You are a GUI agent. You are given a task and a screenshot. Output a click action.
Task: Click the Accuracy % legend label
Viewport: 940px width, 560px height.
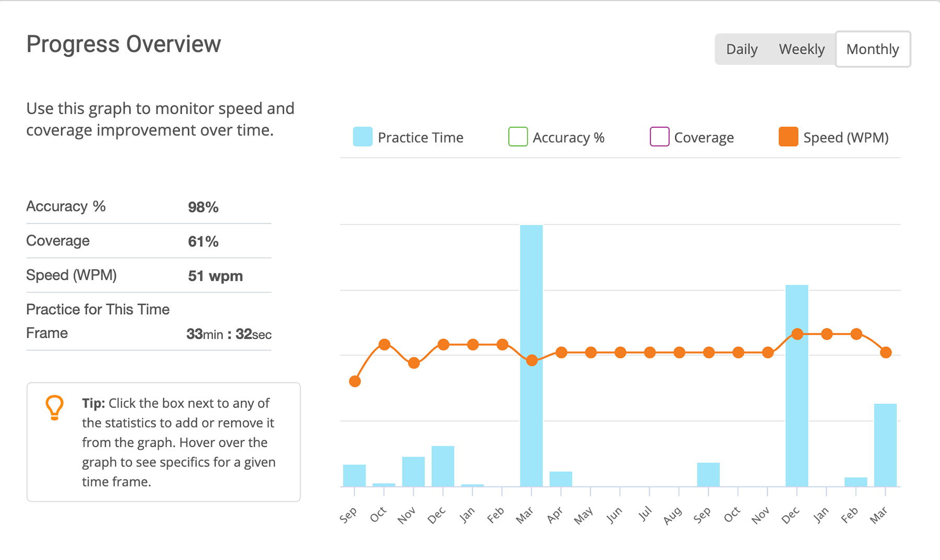point(568,137)
